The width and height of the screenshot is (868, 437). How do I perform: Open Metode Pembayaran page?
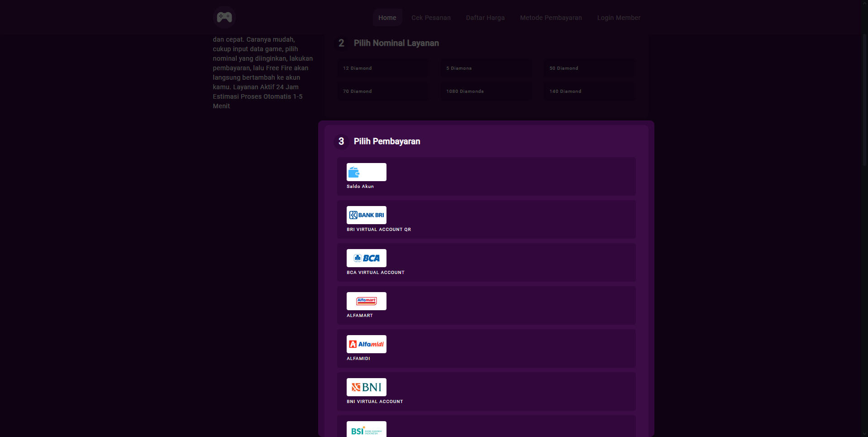click(x=551, y=18)
